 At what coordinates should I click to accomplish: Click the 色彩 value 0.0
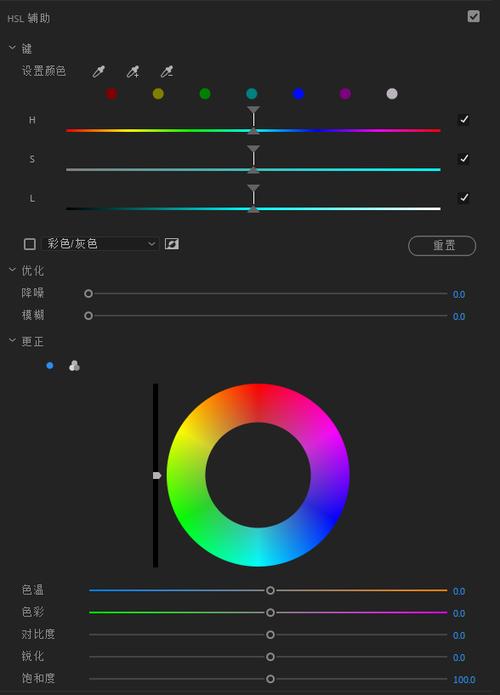459,613
